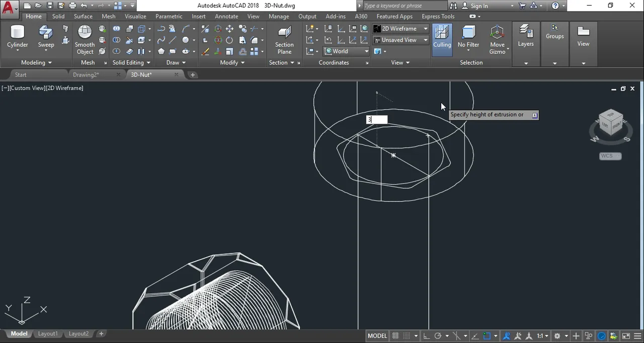Toggle hardware acceleration icon in status bar
Image resolution: width=644 pixels, height=343 pixels.
(x=601, y=336)
